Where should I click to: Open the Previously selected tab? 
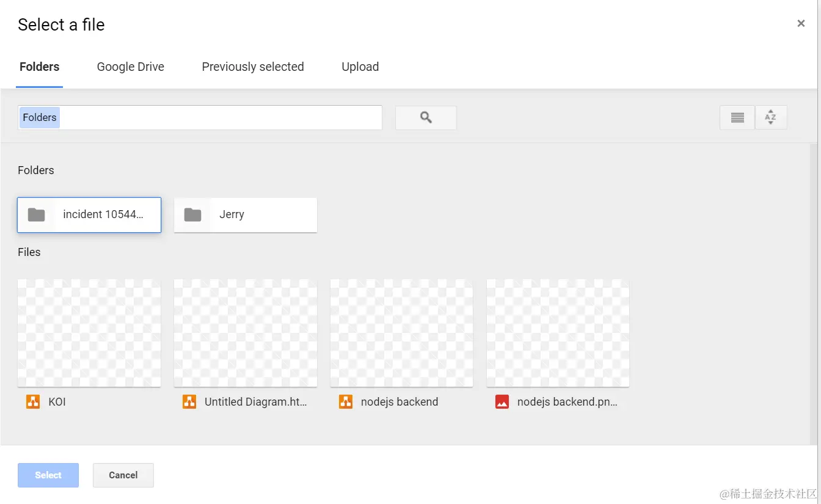click(x=253, y=67)
